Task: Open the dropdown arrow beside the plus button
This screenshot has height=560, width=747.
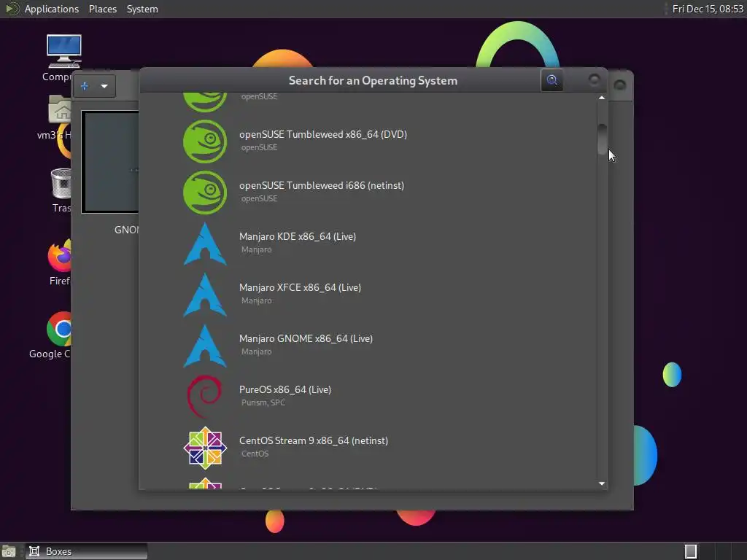Action: 104,86
